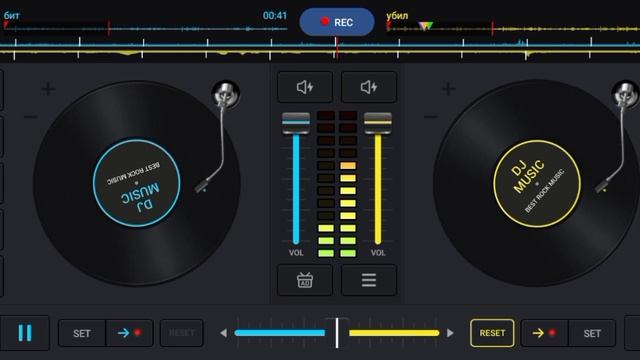The height and width of the screenshot is (360, 640).
Task: Start recording with the REC button
Action: [337, 22]
